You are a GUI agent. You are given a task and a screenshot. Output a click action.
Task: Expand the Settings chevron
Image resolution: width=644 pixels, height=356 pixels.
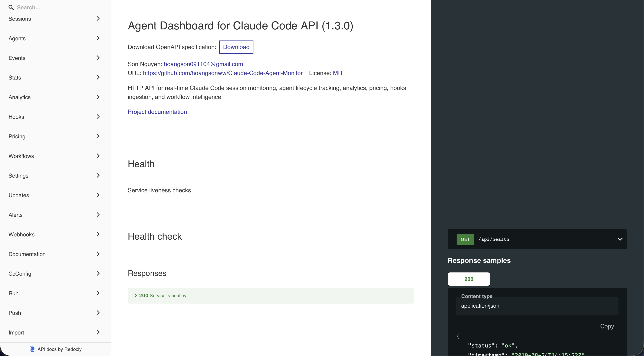(x=98, y=175)
